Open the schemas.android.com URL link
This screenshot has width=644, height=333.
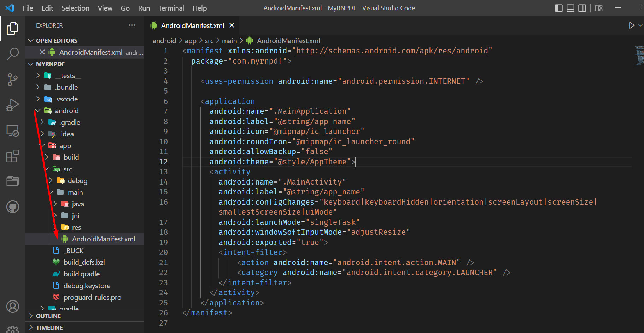tap(392, 51)
